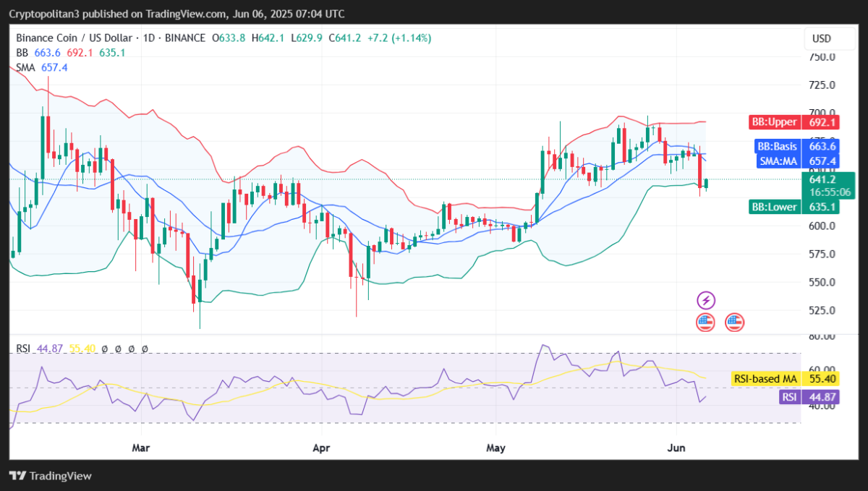Click the Jun label on time axis
This screenshot has width=868, height=491.
click(x=676, y=448)
